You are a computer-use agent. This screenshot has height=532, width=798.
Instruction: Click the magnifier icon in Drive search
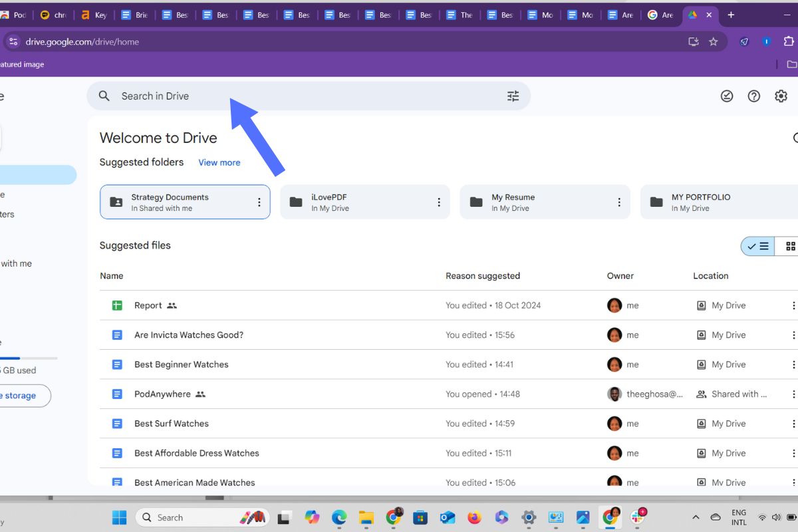pyautogui.click(x=104, y=96)
